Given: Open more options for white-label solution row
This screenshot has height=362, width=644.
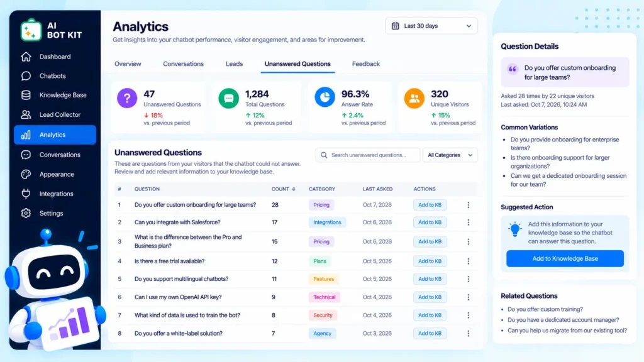Looking at the screenshot, I should coord(468,334).
